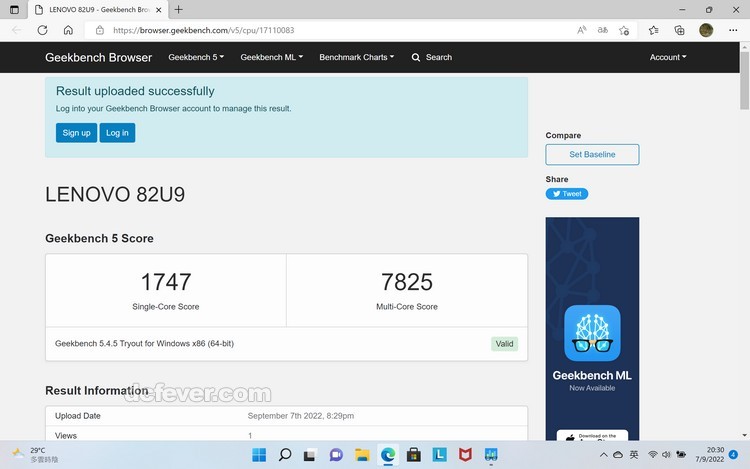Open the translate page icon
Image resolution: width=750 pixels, height=469 pixels.
603,30
